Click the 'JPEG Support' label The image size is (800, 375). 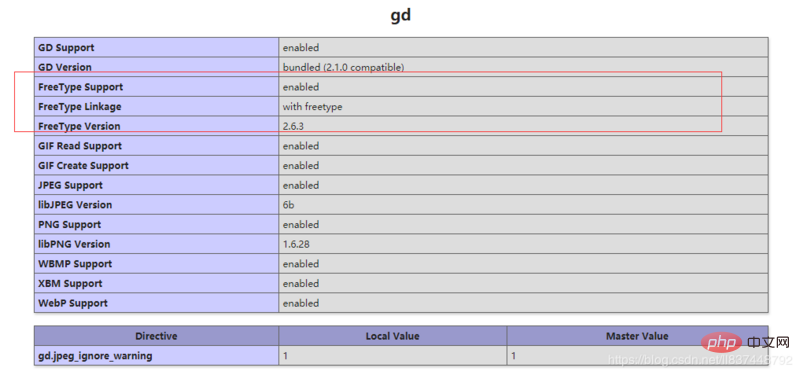coord(70,185)
